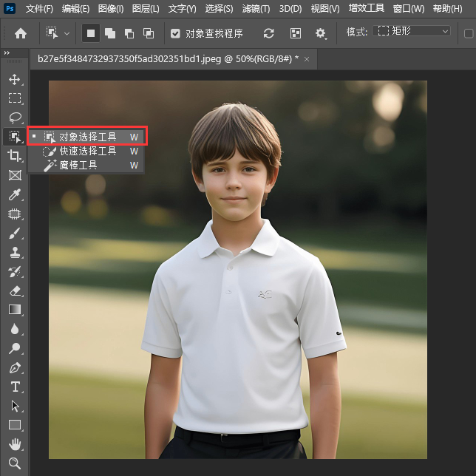
Task: Activate the Horizontal Type tool
Action: [15, 387]
